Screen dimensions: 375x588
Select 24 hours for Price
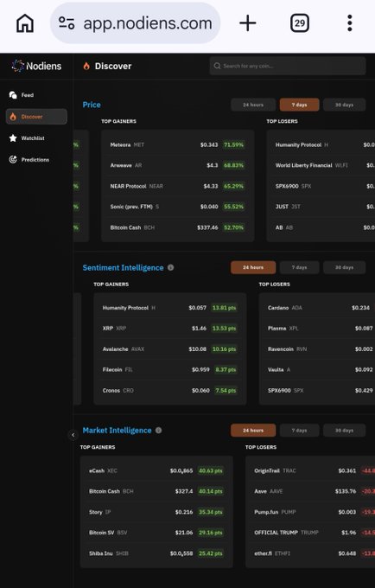pos(253,105)
